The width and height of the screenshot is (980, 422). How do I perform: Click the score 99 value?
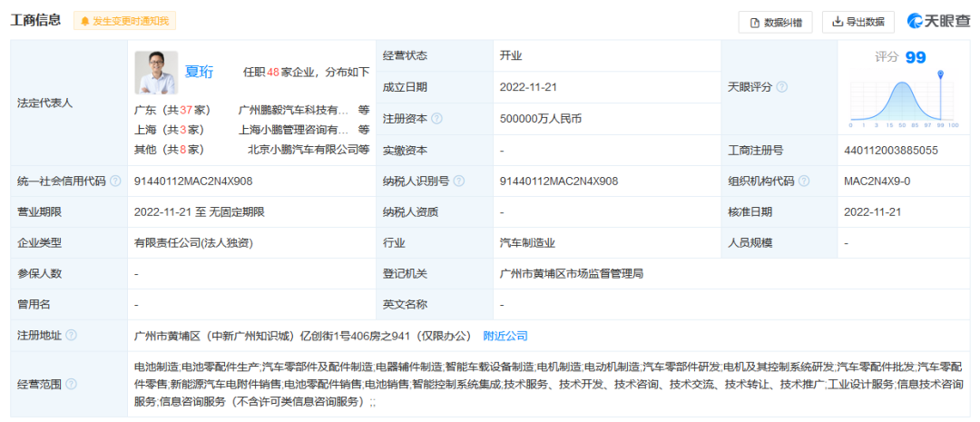[x=916, y=57]
